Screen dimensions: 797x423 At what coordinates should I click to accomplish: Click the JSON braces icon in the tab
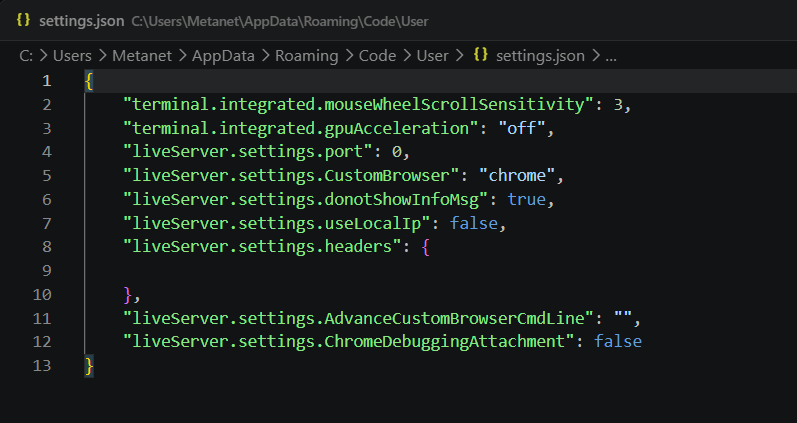coord(23,20)
